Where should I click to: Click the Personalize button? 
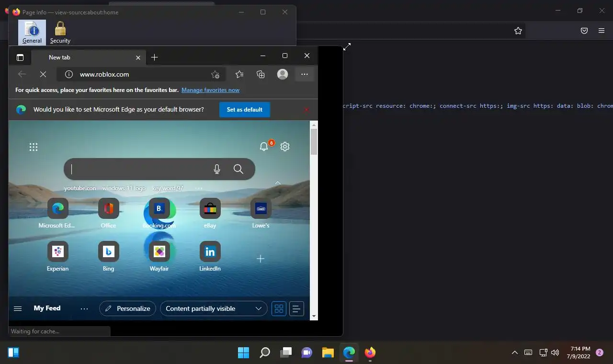pyautogui.click(x=128, y=309)
